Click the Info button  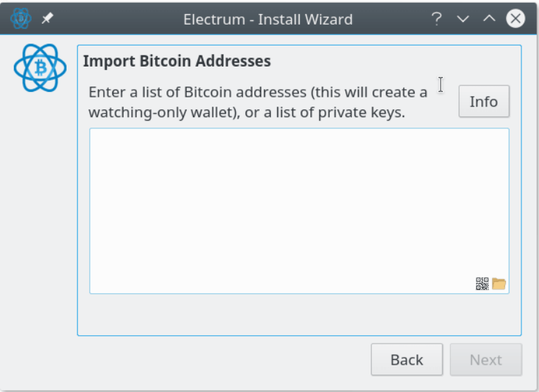point(484,102)
